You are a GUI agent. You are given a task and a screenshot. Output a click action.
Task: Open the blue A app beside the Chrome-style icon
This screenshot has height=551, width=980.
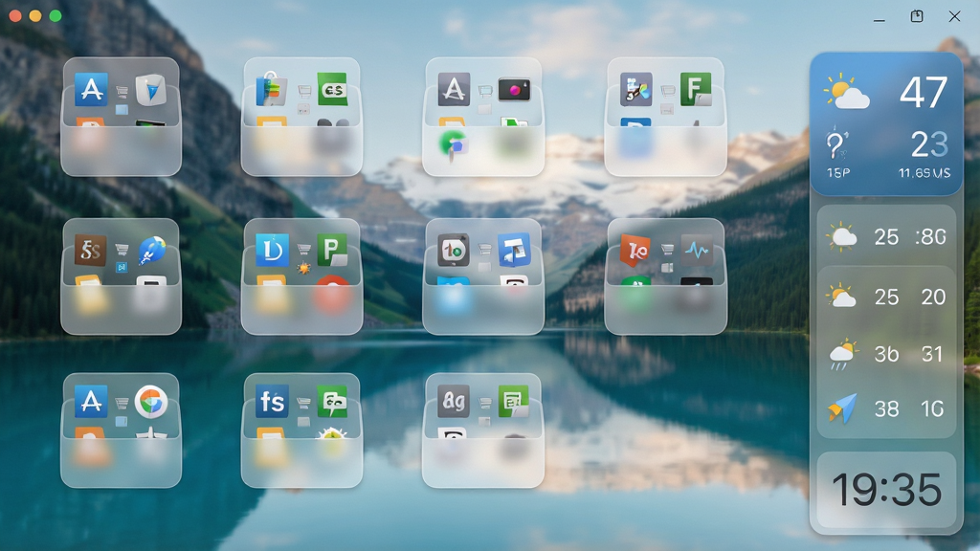click(x=91, y=402)
